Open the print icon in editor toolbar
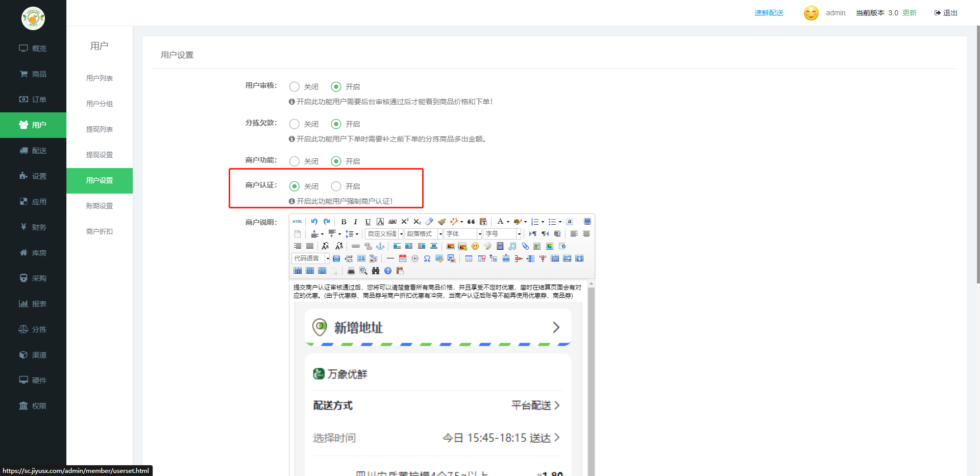Viewport: 980px width, 476px height. click(351, 271)
